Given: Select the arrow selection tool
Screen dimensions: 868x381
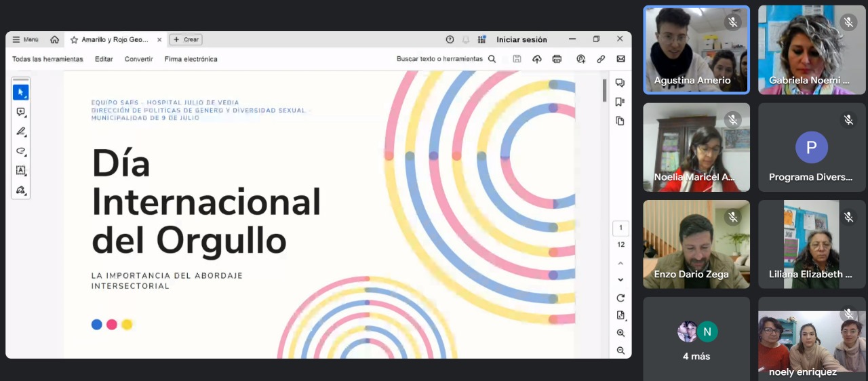Looking at the screenshot, I should [20, 92].
